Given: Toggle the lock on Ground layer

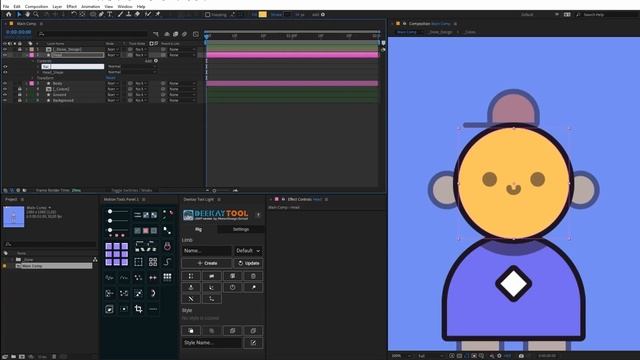Looking at the screenshot, I should coord(20,95).
